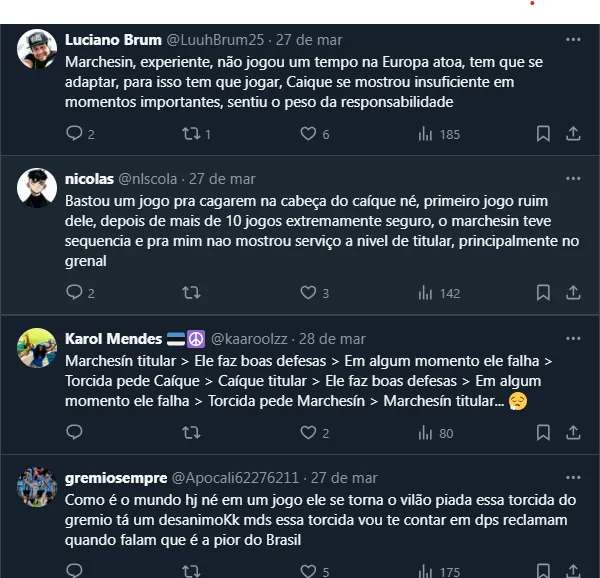The image size is (600, 578).
Task: Bookmark Luciano Brum's tweet
Action: pos(543,134)
